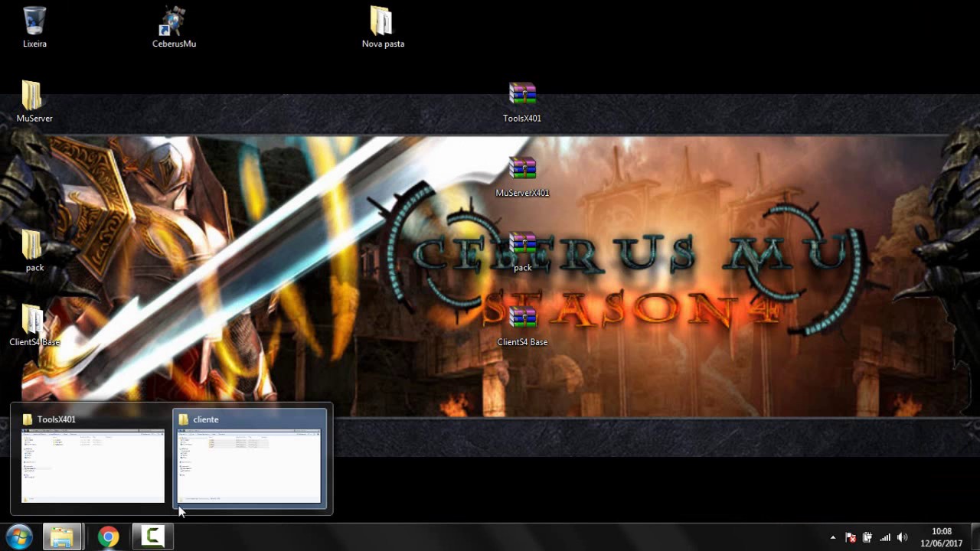Select the MuServer folder on desktop
The image size is (980, 551).
[34, 101]
